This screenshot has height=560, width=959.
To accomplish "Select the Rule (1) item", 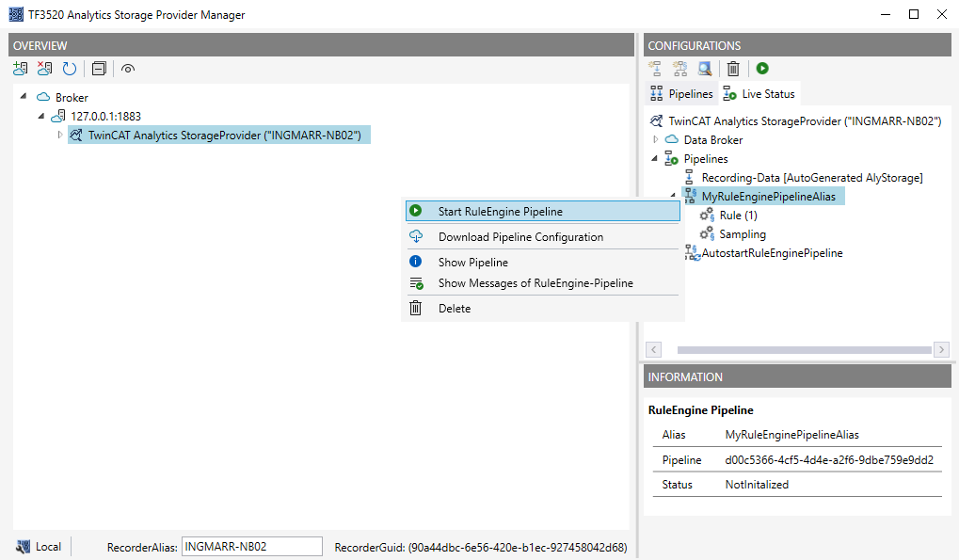I will click(738, 216).
